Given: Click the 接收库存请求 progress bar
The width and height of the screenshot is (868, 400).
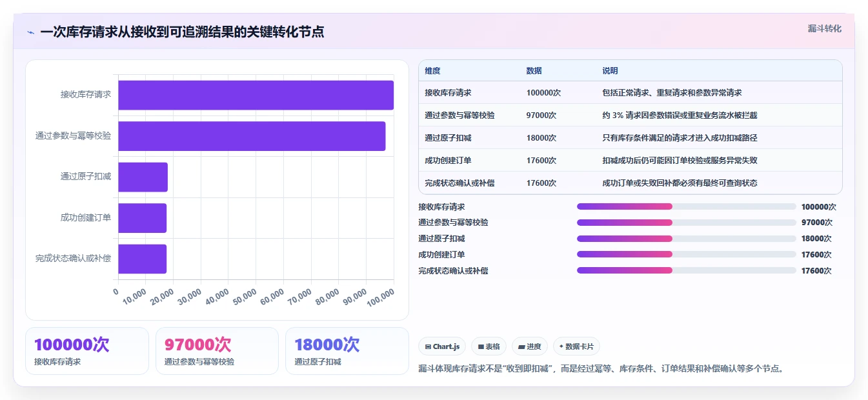Looking at the screenshot, I should click(x=687, y=206).
